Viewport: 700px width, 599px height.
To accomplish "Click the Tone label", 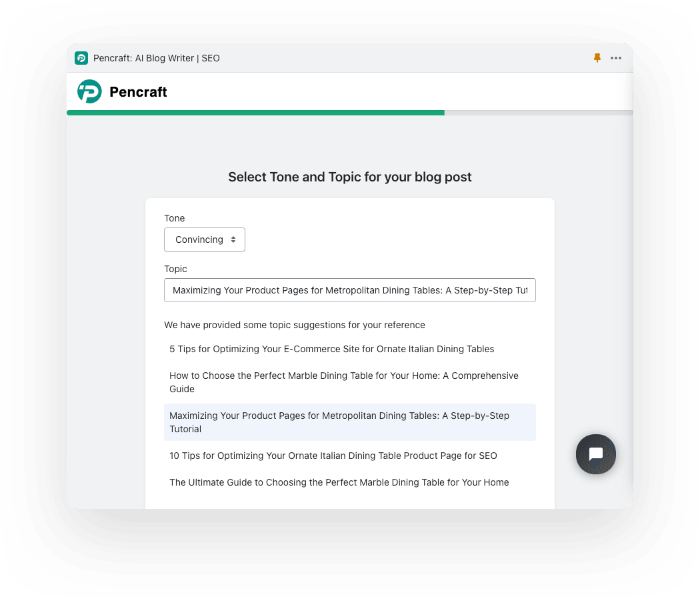I will (x=175, y=218).
